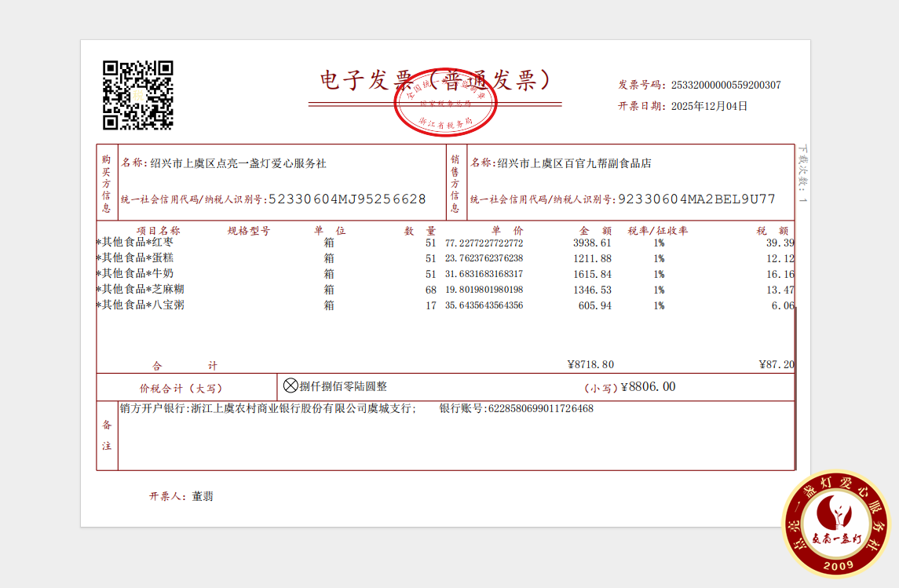Click the total tax ¥87.20
Screen dimensions: 899x588
(777, 364)
